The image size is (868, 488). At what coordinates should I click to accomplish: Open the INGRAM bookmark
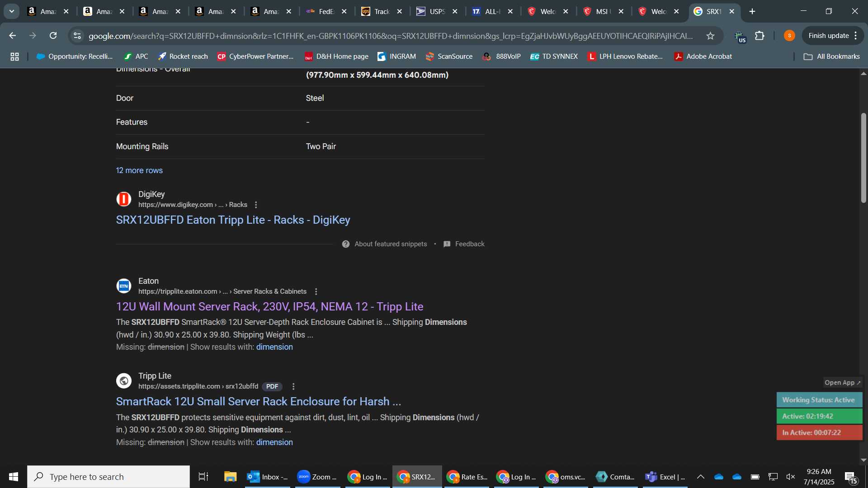pos(396,56)
